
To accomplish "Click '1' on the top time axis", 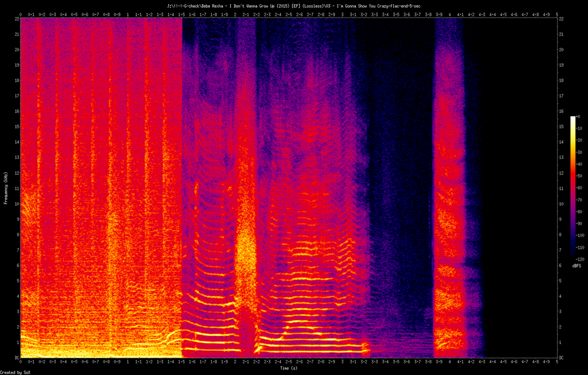I will (127, 15).
